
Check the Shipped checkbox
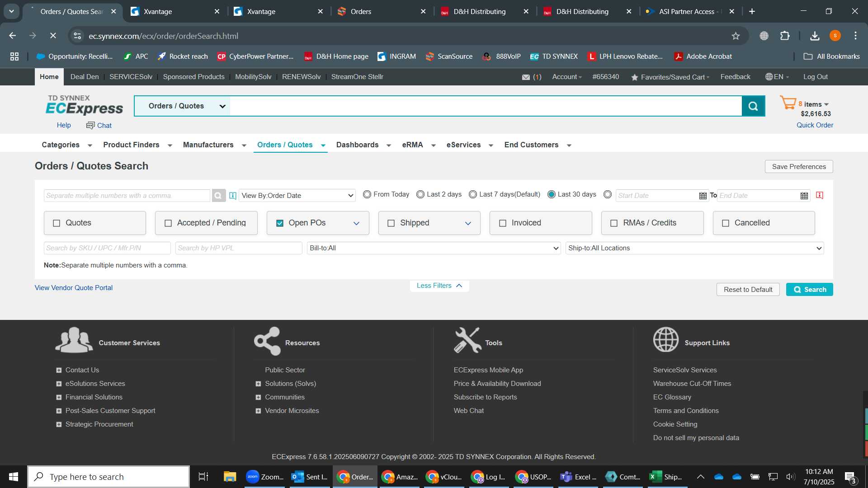coord(391,223)
